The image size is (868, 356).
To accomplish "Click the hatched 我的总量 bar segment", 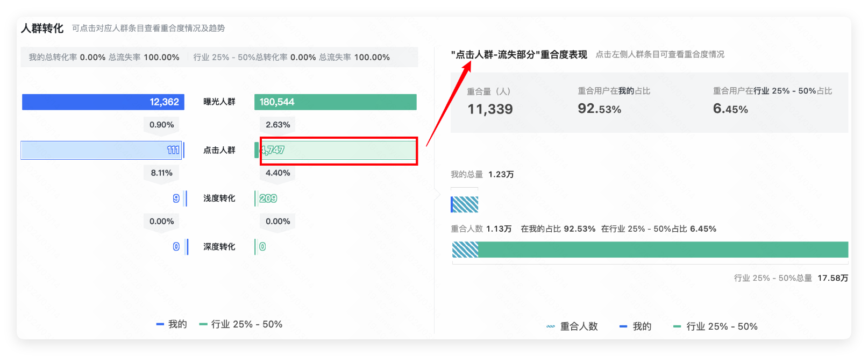I will click(465, 204).
